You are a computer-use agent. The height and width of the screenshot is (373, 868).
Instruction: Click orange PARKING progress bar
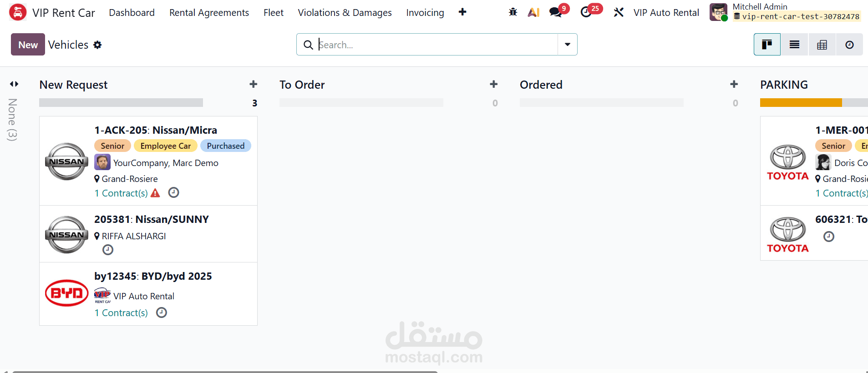point(801,103)
